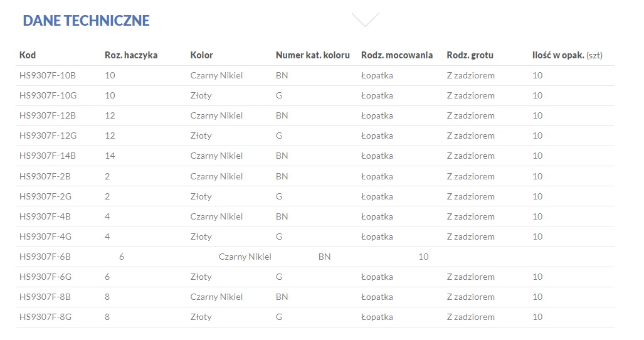
Task: Click the HS9307F-6G product code
Action: [45, 277]
